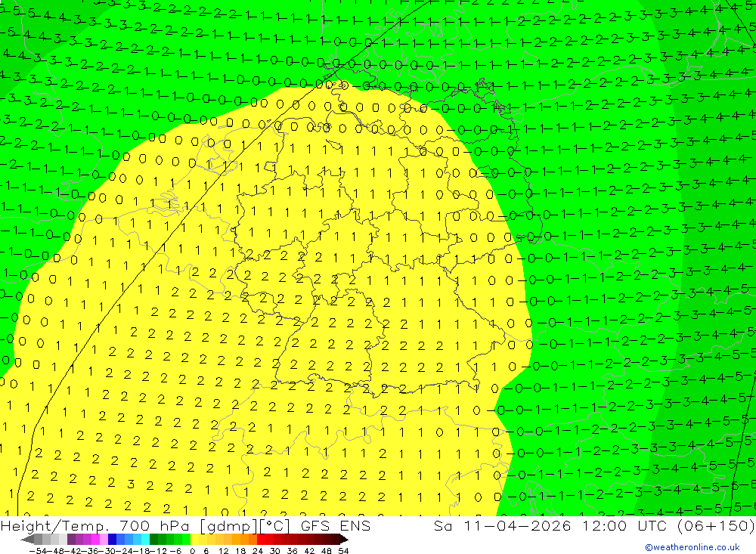Click the '54' scale label at the right end
Image resolution: width=756 pixels, height=554 pixels.
point(343,551)
